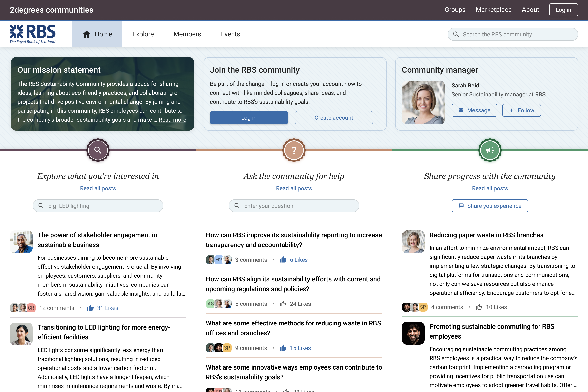This screenshot has height=392, width=588.
Task: Like the sustainability reporting question thumbs-up
Action: point(283,260)
